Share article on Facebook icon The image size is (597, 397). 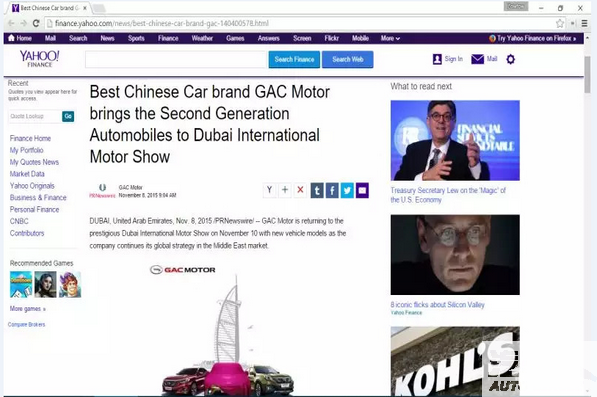point(332,190)
